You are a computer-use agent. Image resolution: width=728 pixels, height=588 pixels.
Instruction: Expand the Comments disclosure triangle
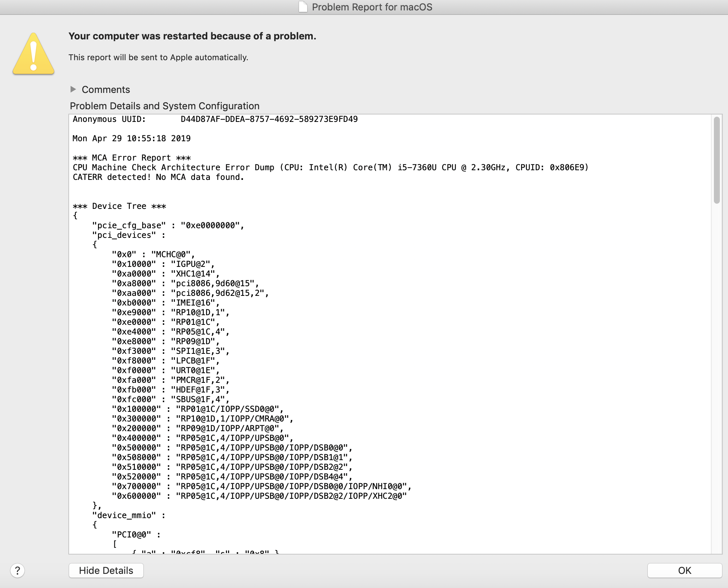point(73,89)
